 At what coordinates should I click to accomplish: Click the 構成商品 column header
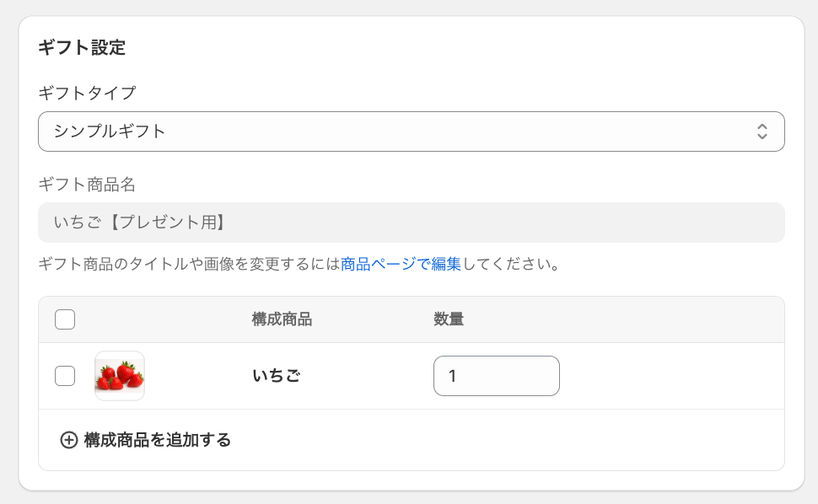[282, 319]
